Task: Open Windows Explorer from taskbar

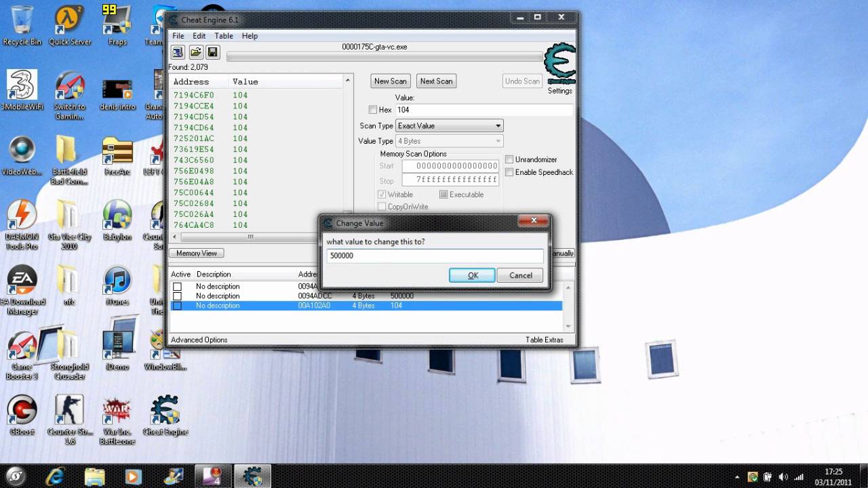Action: pos(94,476)
